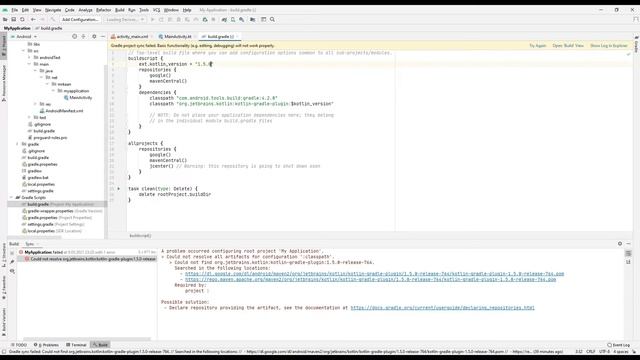Click the pin icon in Build panel

[x=12, y=262]
